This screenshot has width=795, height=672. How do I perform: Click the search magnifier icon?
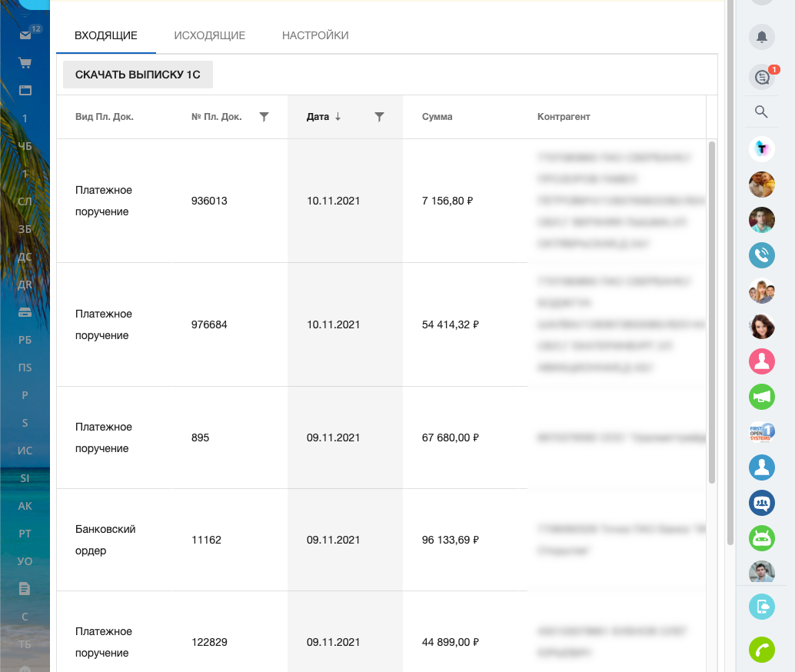(x=761, y=112)
